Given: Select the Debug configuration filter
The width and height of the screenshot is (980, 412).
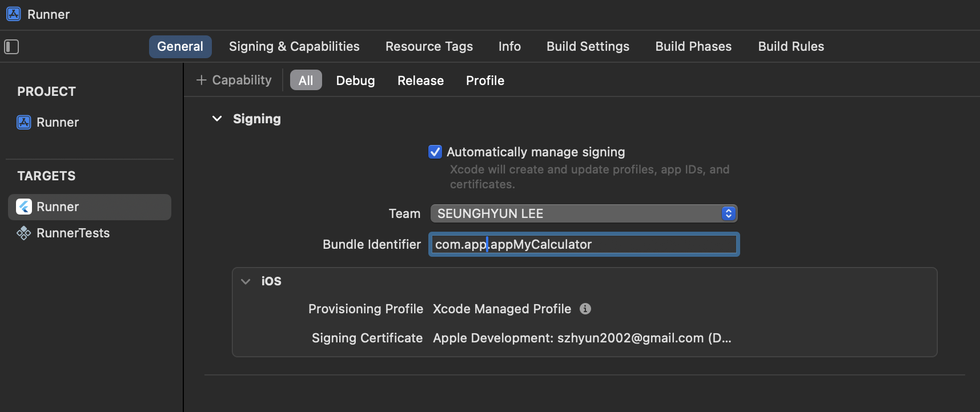Looking at the screenshot, I should tap(355, 80).
